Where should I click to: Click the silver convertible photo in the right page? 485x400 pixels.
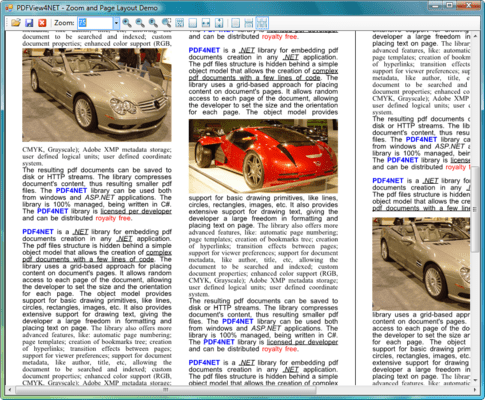(421, 264)
